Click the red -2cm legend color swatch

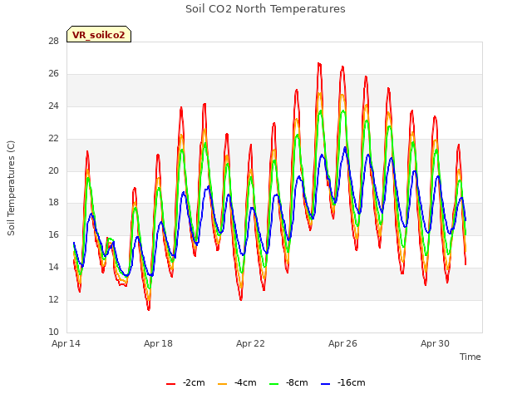pos(170,384)
